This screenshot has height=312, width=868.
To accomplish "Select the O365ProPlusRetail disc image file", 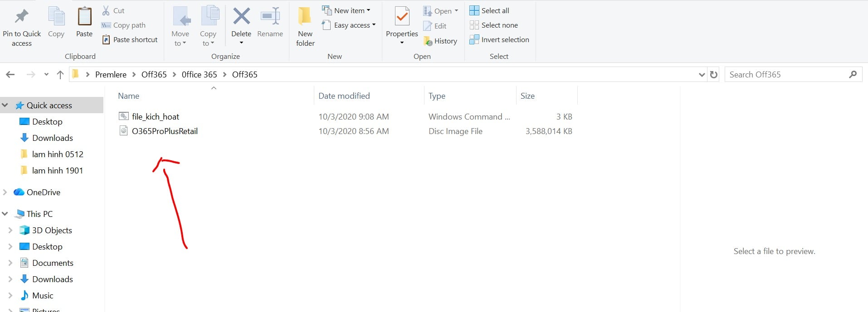I will point(165,131).
